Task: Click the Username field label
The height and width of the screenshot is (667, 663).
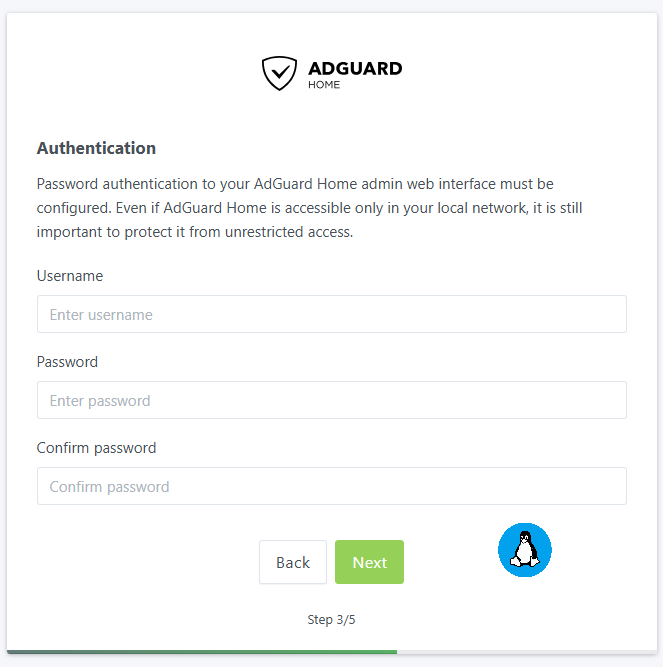Action: [70, 275]
